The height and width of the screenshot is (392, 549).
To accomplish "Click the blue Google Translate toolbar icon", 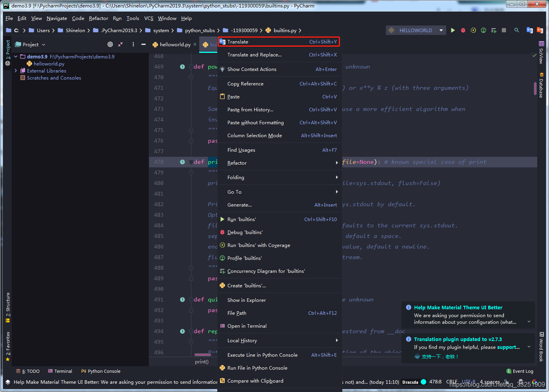I will tap(530, 30).
